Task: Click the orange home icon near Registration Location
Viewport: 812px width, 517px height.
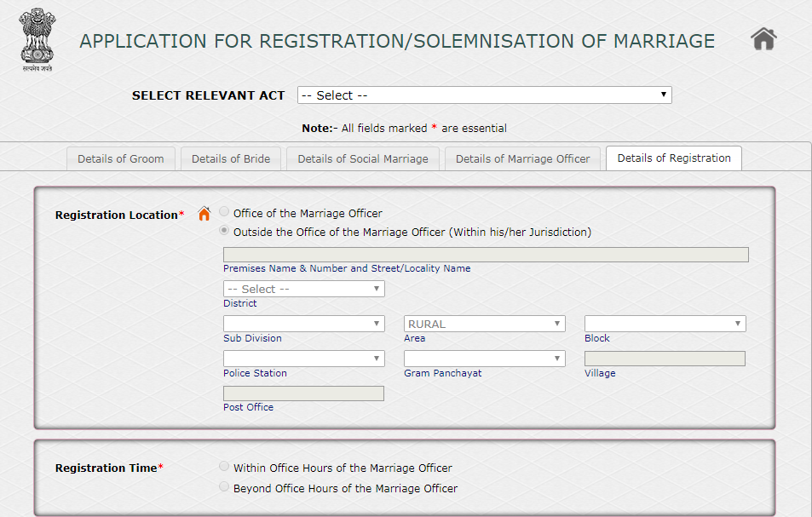Action: [x=204, y=214]
